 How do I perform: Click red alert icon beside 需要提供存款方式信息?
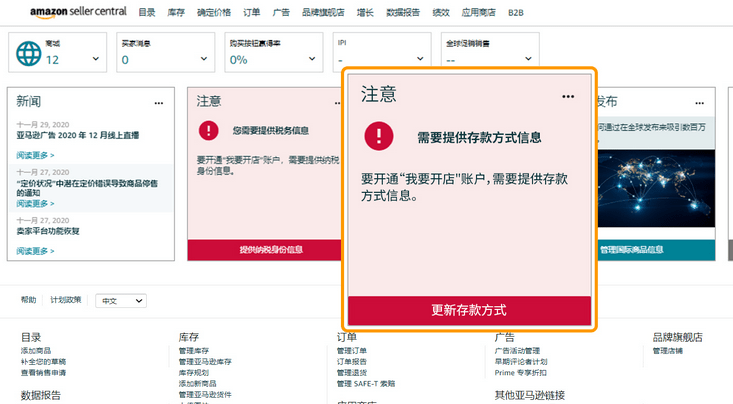click(379, 136)
